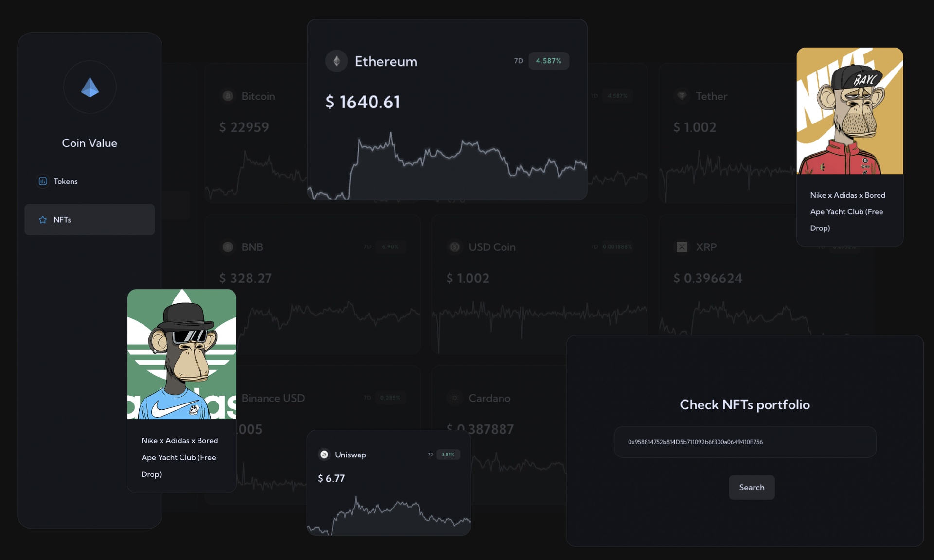Click the BNB 6.90% change badge
The width and height of the screenshot is (934, 560).
pos(390,247)
